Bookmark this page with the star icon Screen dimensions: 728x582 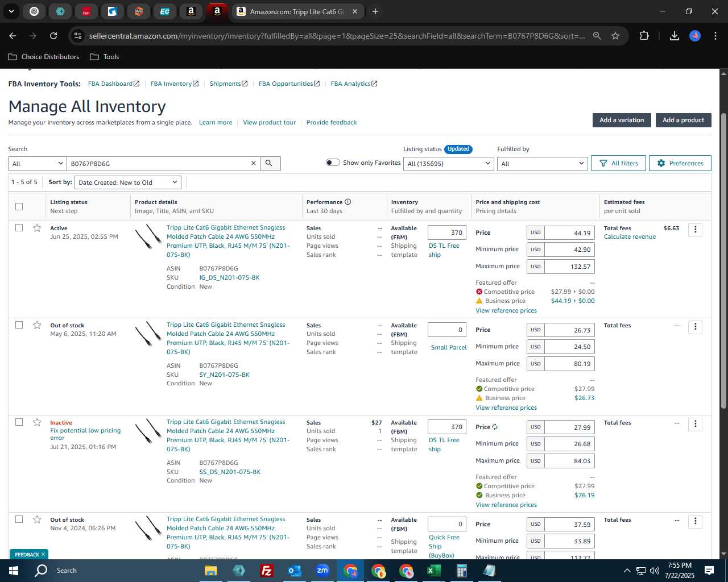(x=615, y=36)
